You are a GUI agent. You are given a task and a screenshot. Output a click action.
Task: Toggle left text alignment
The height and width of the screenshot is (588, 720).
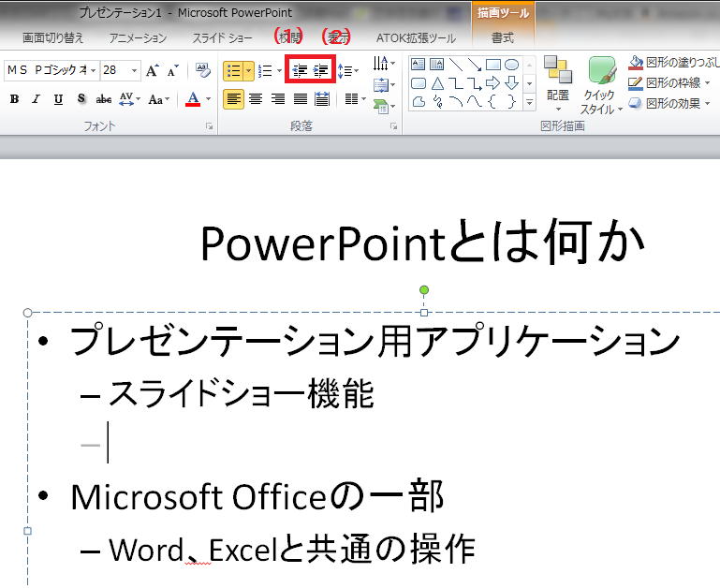[x=233, y=98]
